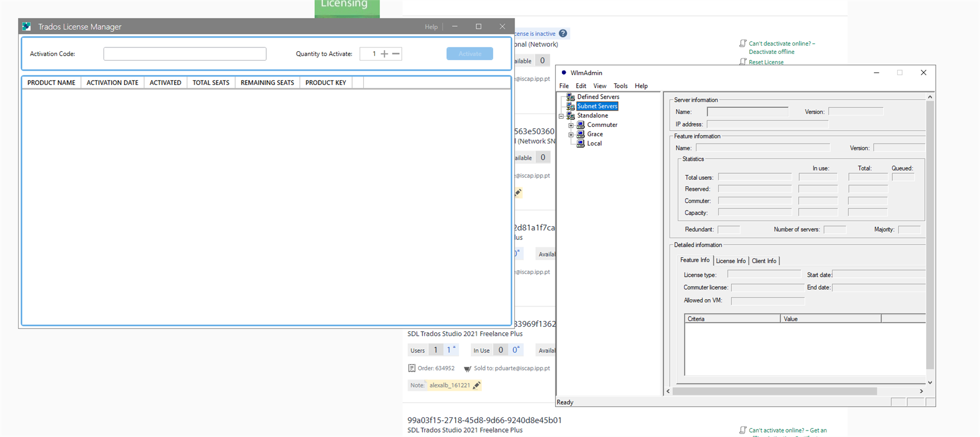
Task: Click the Activate button
Action: (470, 53)
